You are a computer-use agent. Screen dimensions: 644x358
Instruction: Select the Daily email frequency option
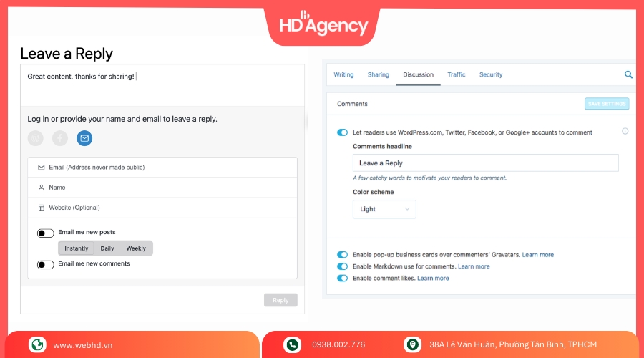107,248
